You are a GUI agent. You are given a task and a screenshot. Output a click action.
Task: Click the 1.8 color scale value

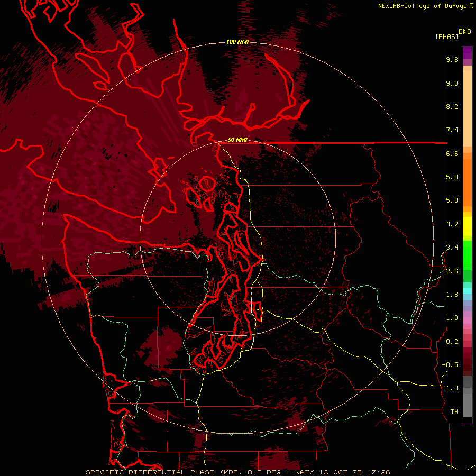click(x=452, y=295)
